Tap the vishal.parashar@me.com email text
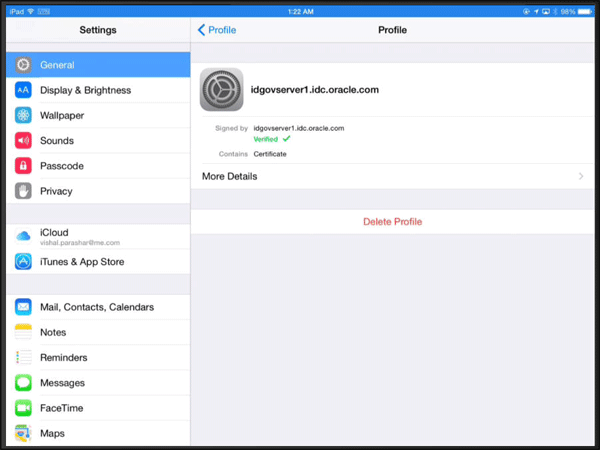The height and width of the screenshot is (450, 600). pyautogui.click(x=80, y=243)
